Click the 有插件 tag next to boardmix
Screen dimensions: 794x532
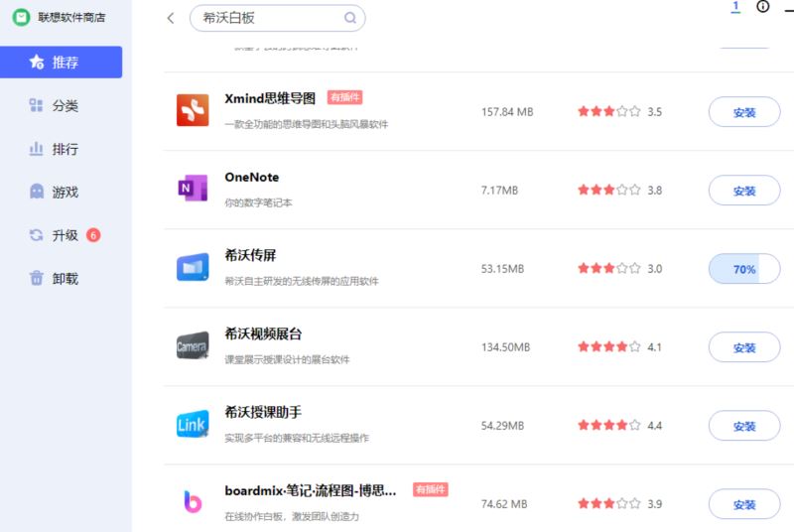(431, 489)
